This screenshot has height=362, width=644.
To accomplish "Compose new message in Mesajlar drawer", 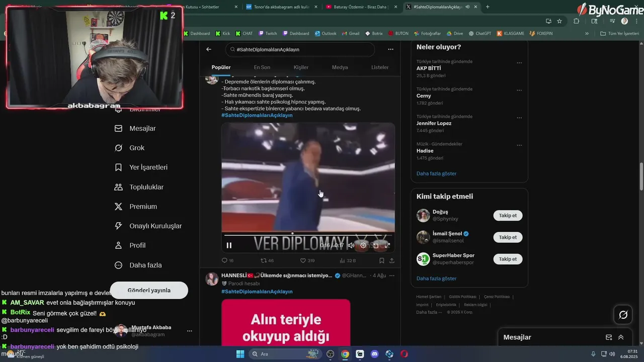I will click(x=609, y=337).
